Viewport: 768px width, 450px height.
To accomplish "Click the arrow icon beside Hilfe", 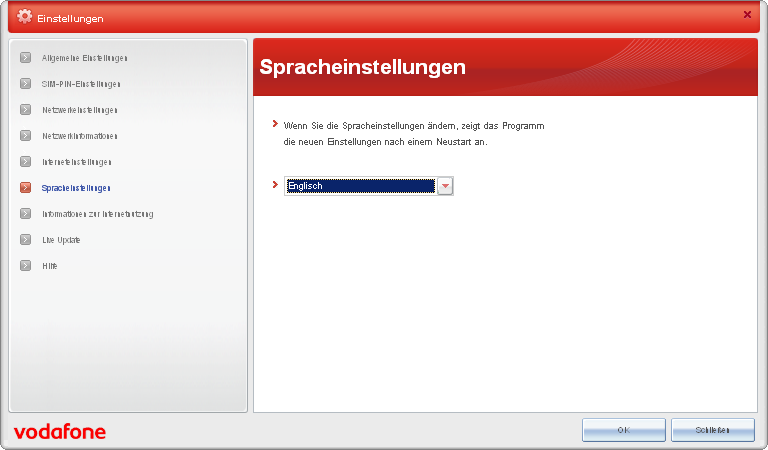I will click(25, 266).
